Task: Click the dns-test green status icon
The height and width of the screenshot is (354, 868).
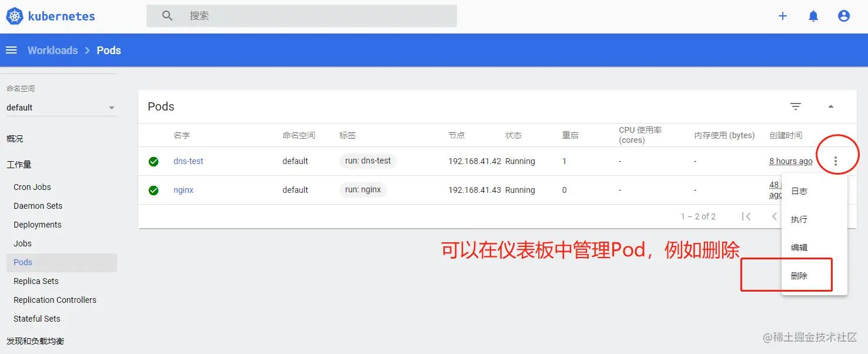Action: point(153,162)
